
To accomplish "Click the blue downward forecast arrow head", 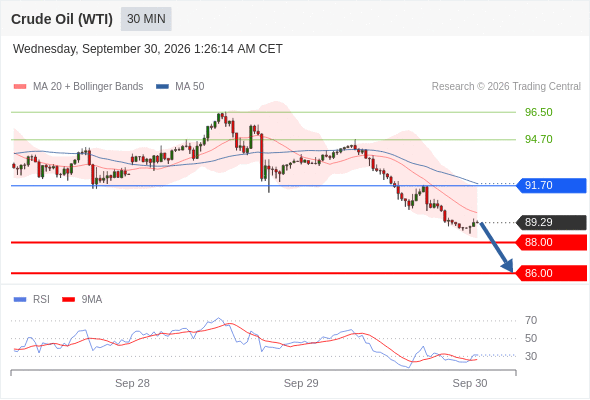I will 508,266.
